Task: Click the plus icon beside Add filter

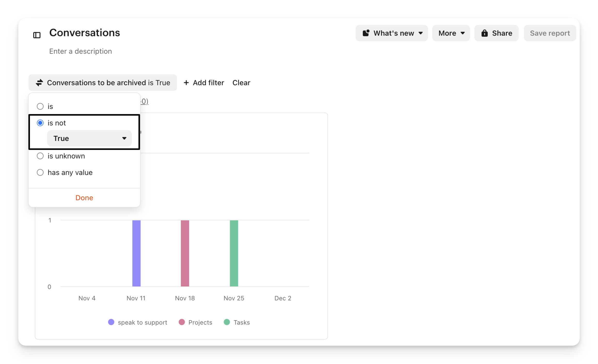Action: (186, 83)
